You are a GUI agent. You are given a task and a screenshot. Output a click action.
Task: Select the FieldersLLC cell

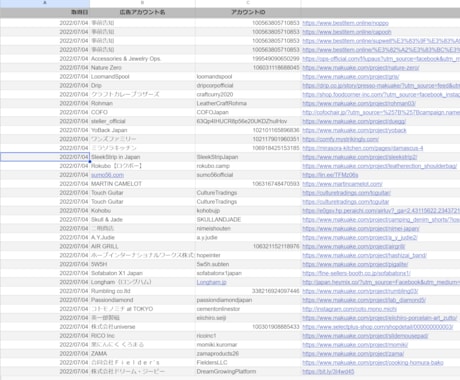tap(248, 363)
